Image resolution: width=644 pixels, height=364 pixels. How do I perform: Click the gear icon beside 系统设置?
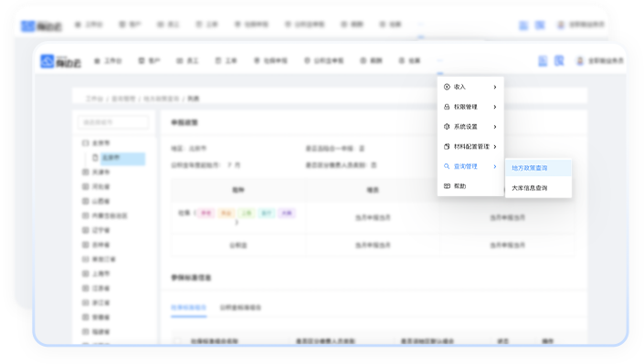pyautogui.click(x=447, y=127)
